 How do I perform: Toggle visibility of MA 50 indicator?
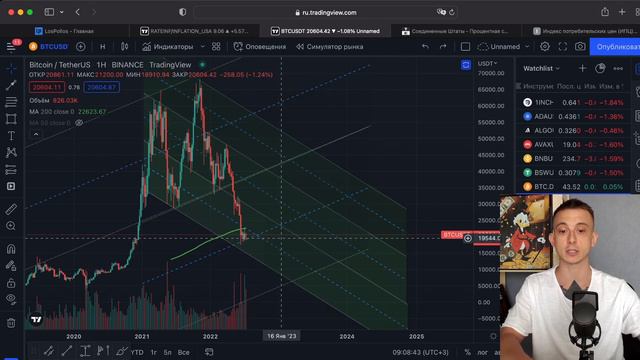tap(79, 123)
